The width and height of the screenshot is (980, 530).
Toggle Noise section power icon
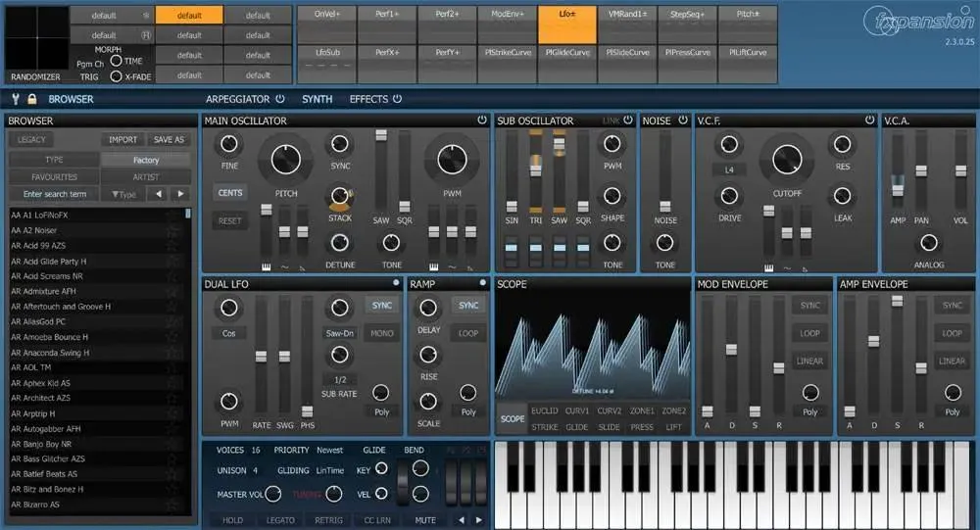pos(682,120)
